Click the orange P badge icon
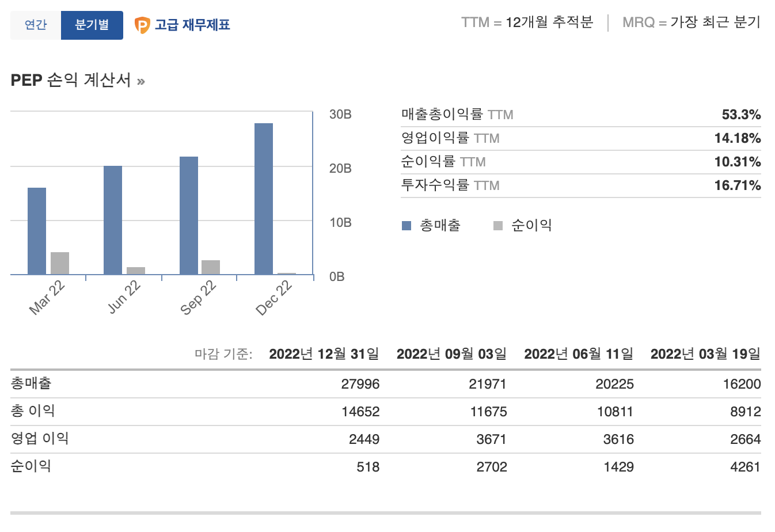 click(142, 25)
